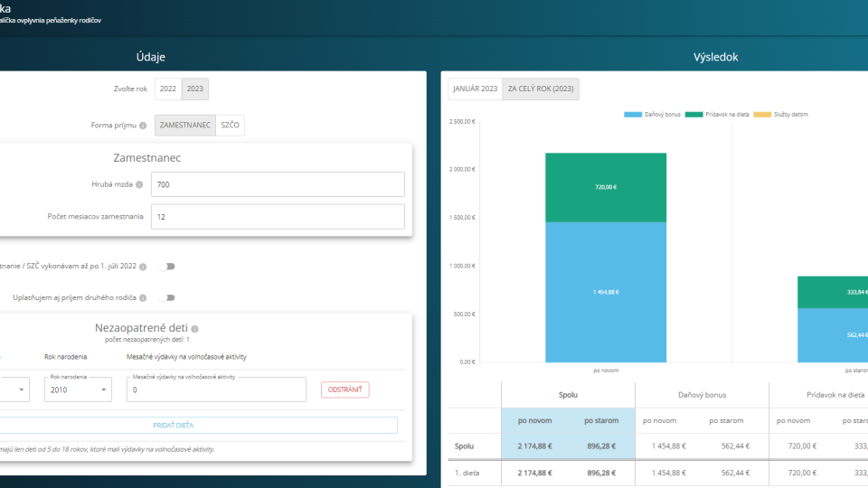Click the Daňový bonus column header
Viewport: 868px width, 488px height.
coord(702,395)
